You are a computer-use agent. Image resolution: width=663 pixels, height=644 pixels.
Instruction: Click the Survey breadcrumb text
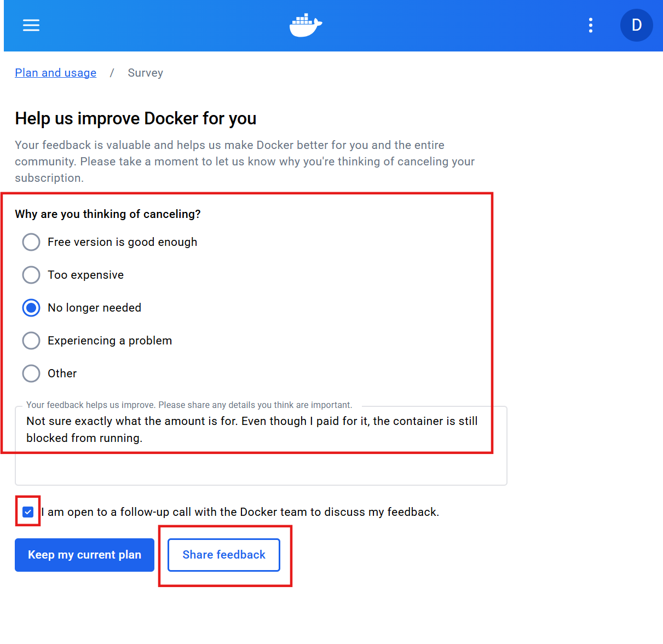[x=146, y=73]
